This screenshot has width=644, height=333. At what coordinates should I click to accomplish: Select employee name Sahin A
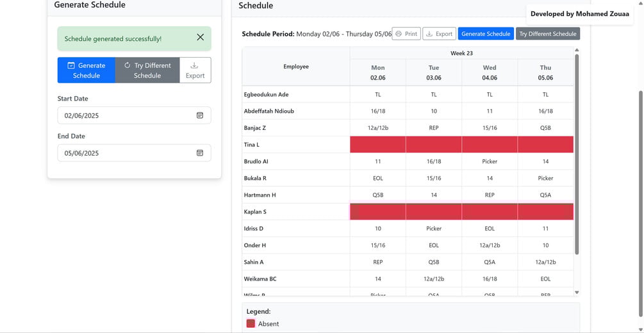tap(253, 262)
